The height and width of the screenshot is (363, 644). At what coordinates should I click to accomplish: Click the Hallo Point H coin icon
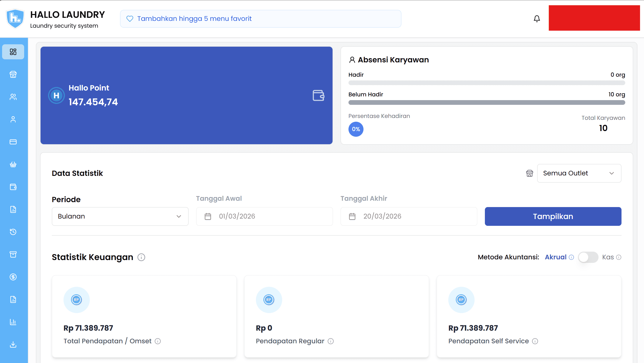click(56, 95)
